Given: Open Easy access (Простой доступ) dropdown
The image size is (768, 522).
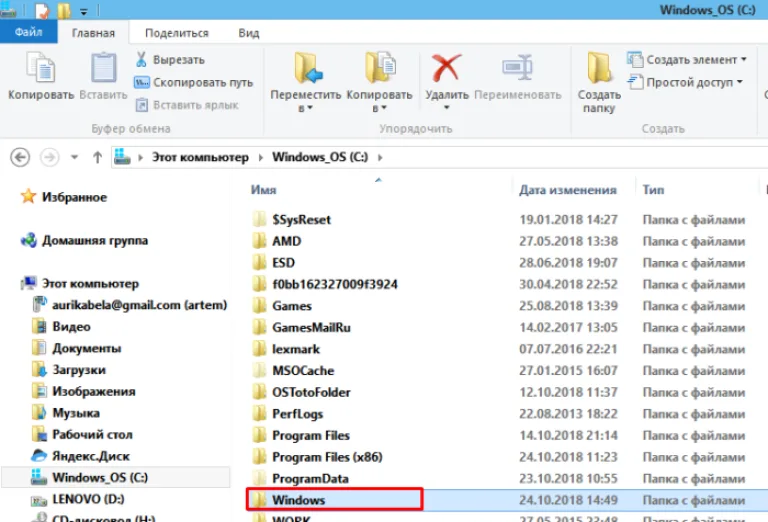Looking at the screenshot, I should (685, 82).
